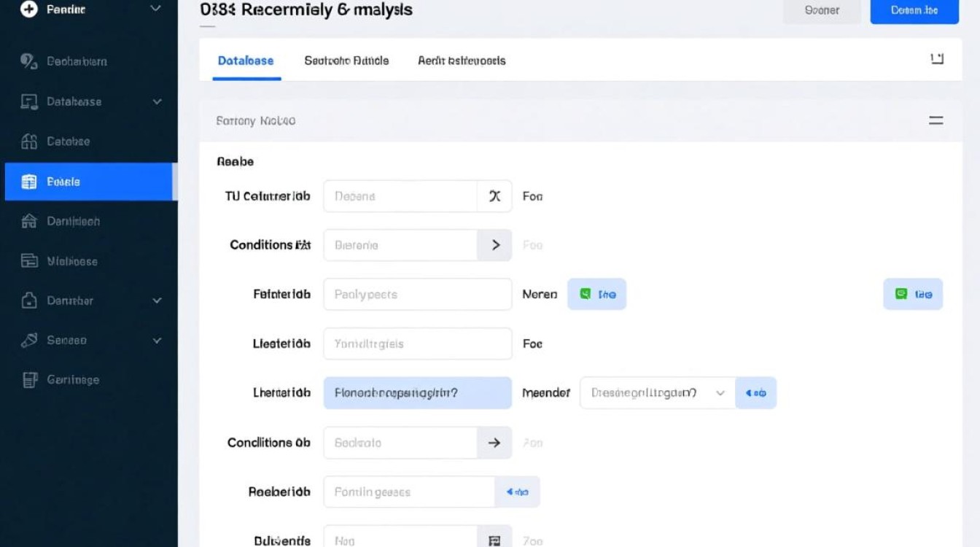Click the Danijidach home icon in sidebar
This screenshot has height=547, width=980.
click(x=29, y=221)
